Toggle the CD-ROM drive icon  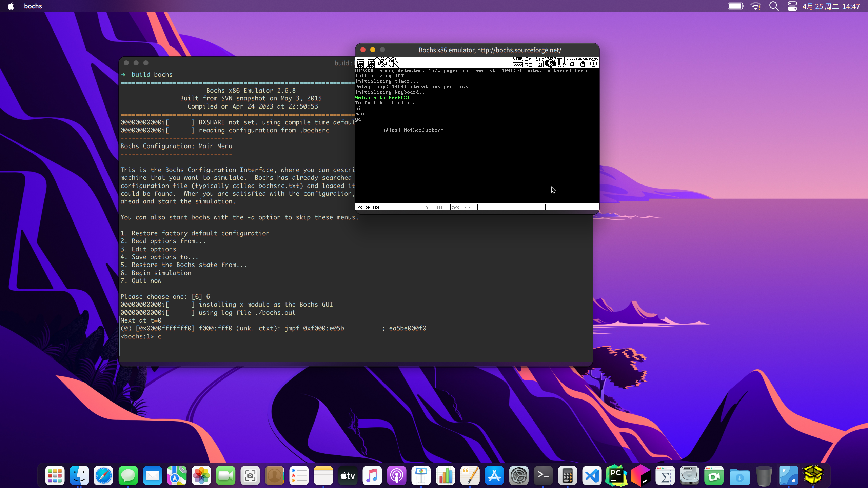pos(382,62)
